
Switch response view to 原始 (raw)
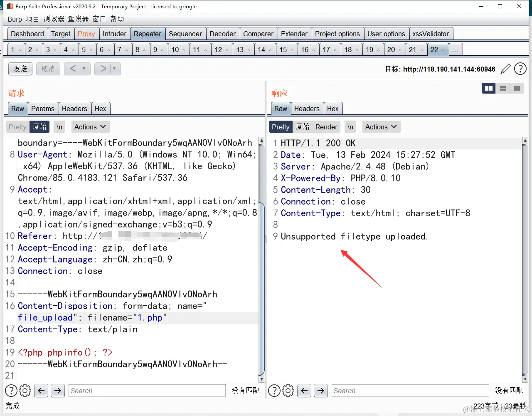tap(303, 127)
